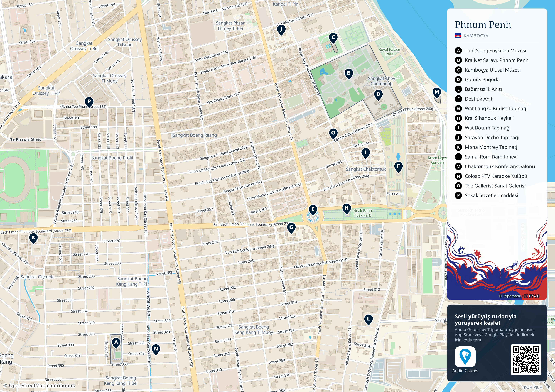Open the Audio Guides app icon
This screenshot has height=392, width=555.
[x=465, y=357]
